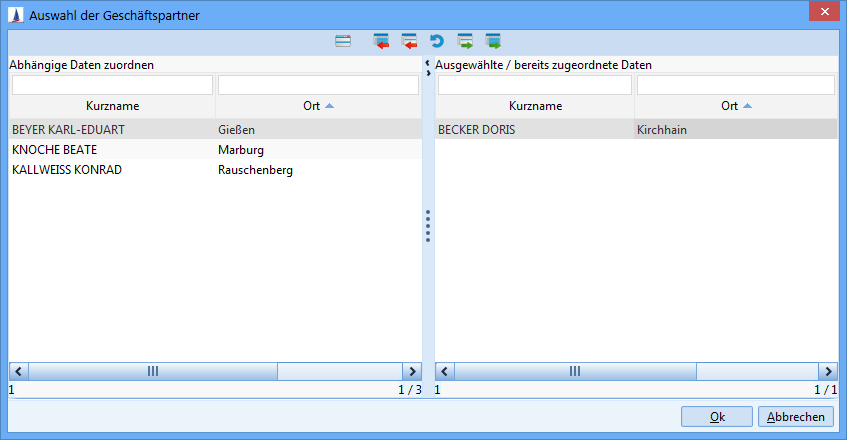Click the red-arrow icon directly left of the undo arrow
This screenshot has height=440, width=847.
point(408,41)
